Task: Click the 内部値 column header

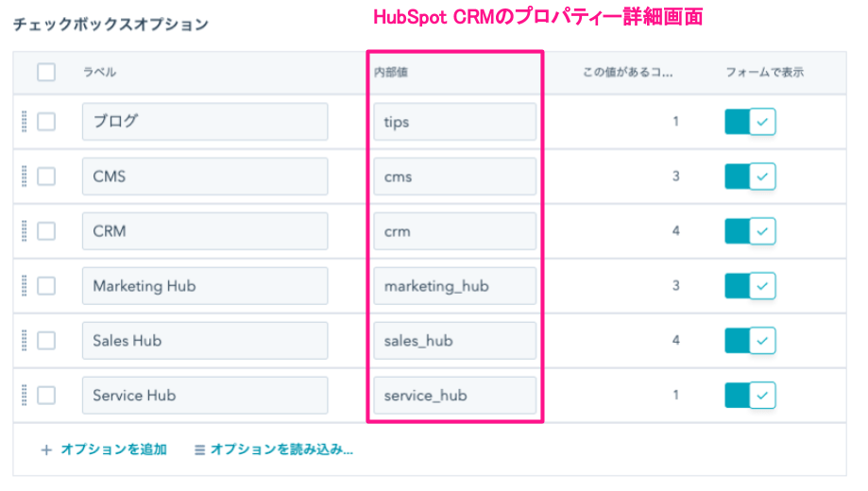Action: point(390,72)
